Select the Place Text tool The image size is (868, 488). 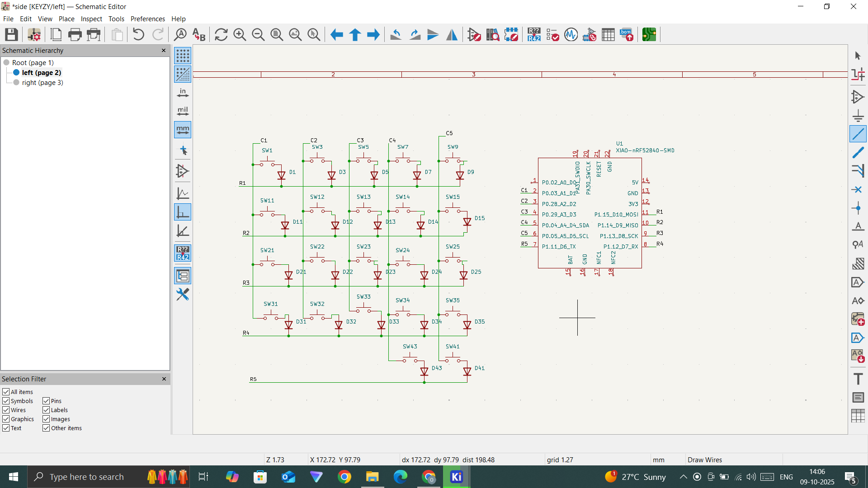858,379
